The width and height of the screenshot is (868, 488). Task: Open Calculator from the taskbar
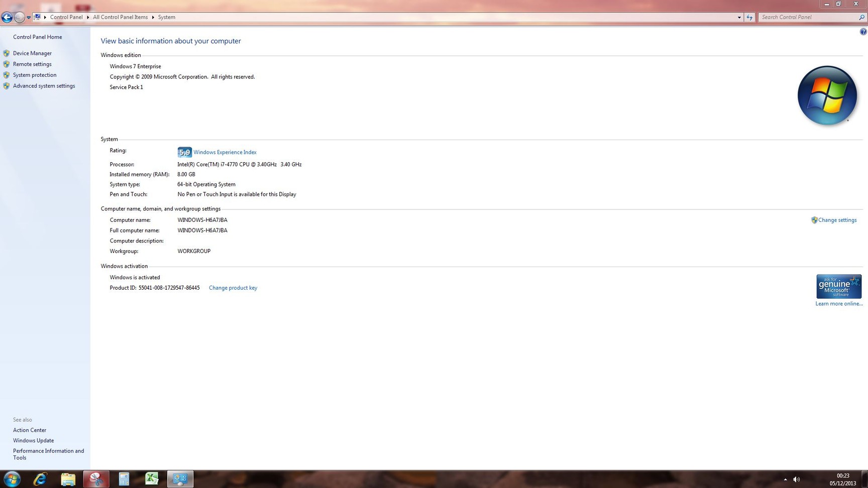124,479
